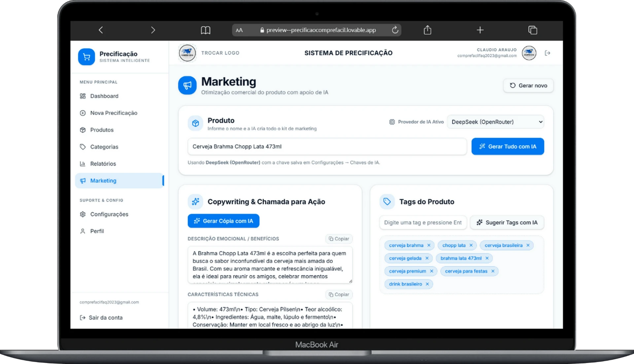This screenshot has height=364, width=634.
Task: Go back using the browser back arrow
Action: pyautogui.click(x=101, y=30)
